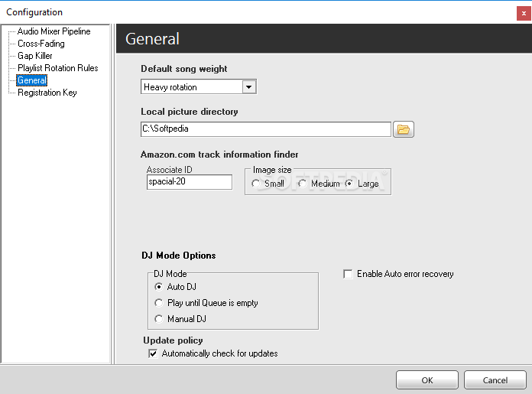Cancel the configuration dialog
The height and width of the screenshot is (394, 532).
(495, 380)
